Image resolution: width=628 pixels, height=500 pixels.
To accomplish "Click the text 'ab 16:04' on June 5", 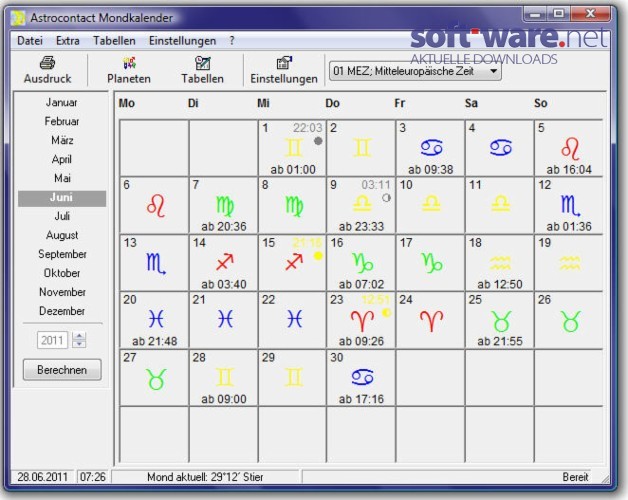I will click(x=569, y=169).
